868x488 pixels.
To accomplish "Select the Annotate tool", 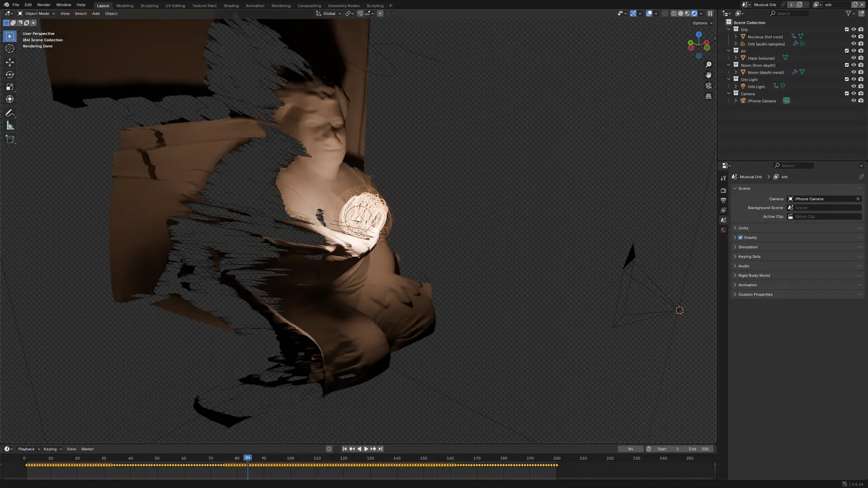I will (x=10, y=113).
